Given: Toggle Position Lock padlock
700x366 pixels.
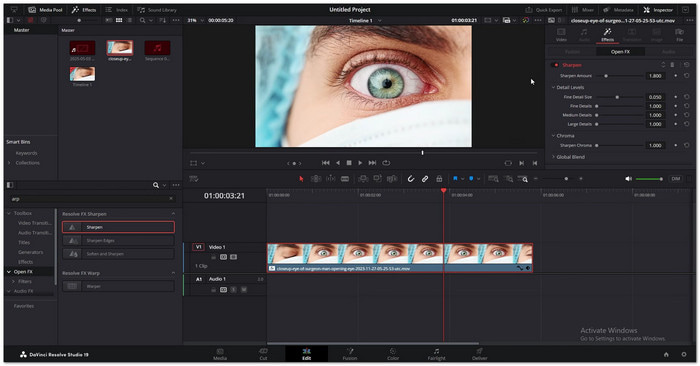Looking at the screenshot, I should coord(439,179).
